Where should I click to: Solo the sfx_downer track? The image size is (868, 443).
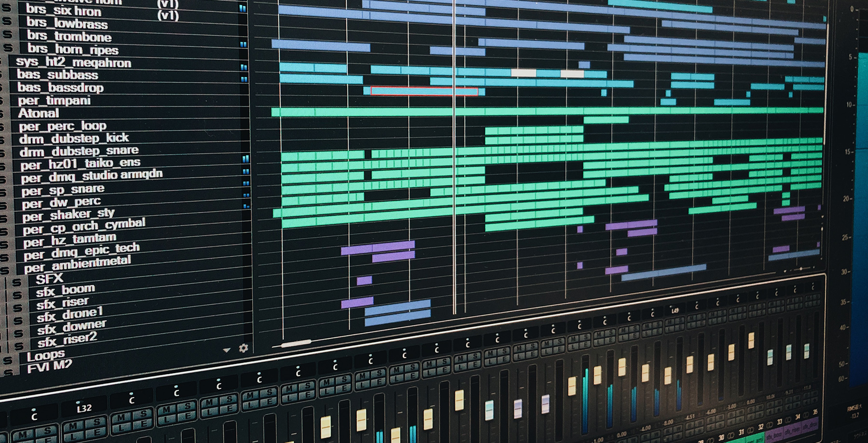click(x=18, y=333)
